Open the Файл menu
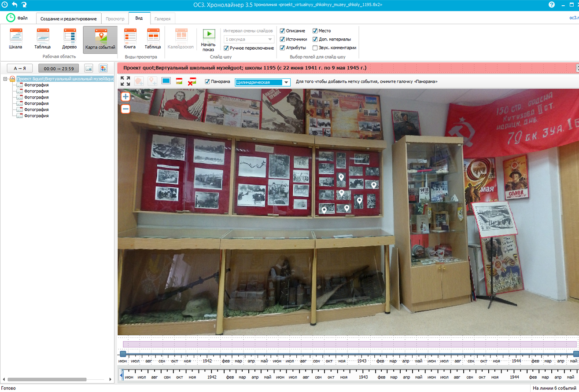 pos(17,18)
